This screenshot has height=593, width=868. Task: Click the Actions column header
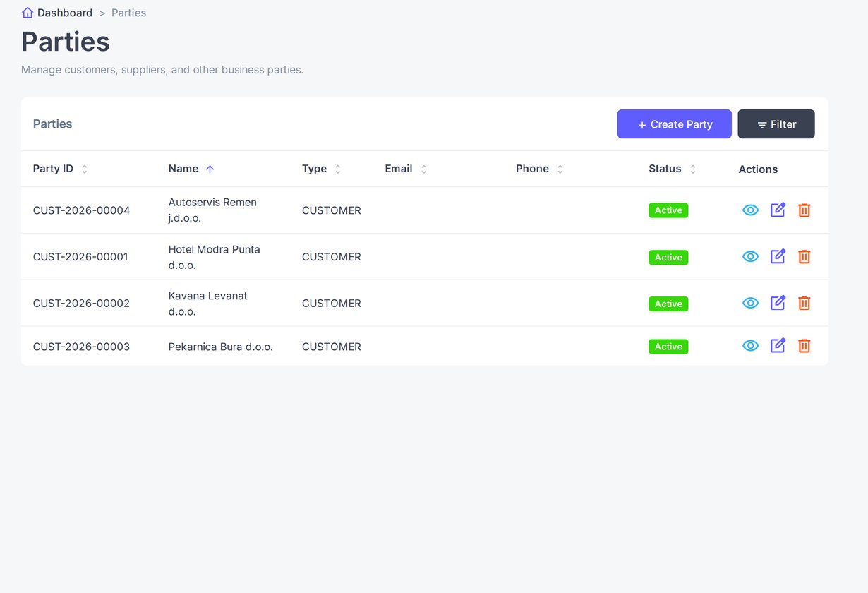758,169
